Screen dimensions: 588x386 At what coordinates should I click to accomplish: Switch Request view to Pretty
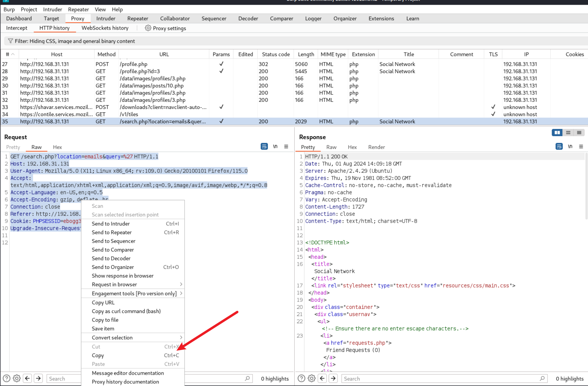click(13, 147)
